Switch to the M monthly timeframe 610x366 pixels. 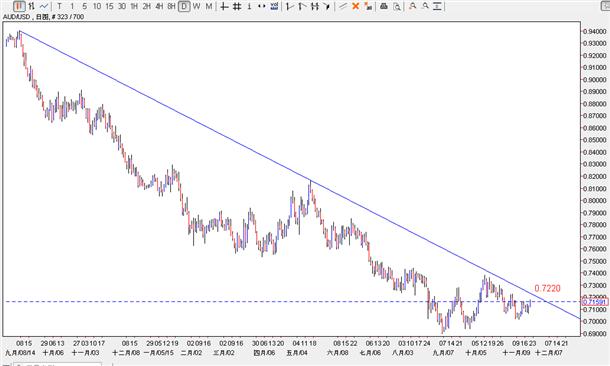point(209,6)
